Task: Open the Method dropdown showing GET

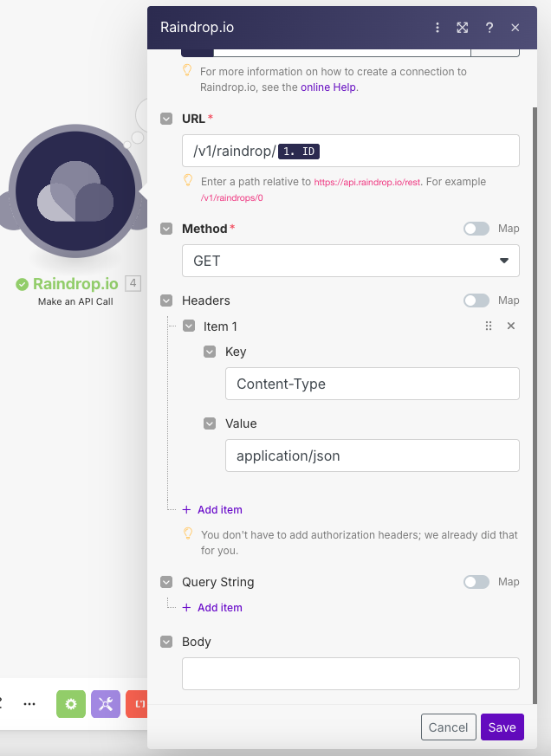Action: (x=350, y=261)
